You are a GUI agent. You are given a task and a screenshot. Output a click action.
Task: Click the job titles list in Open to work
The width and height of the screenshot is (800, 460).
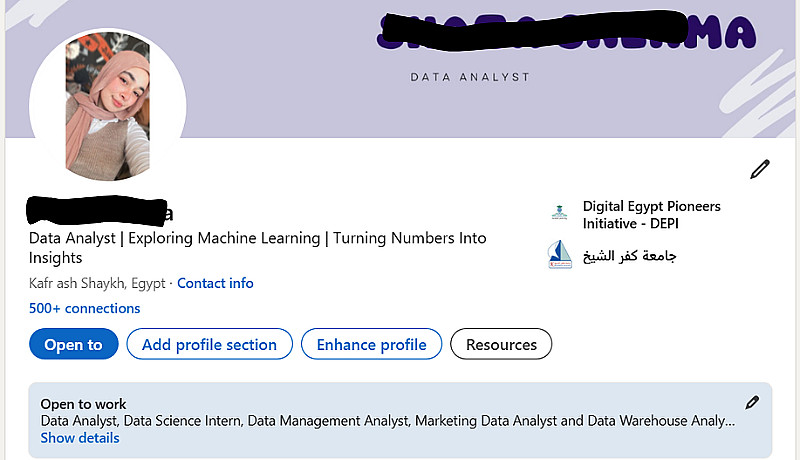coord(387,421)
